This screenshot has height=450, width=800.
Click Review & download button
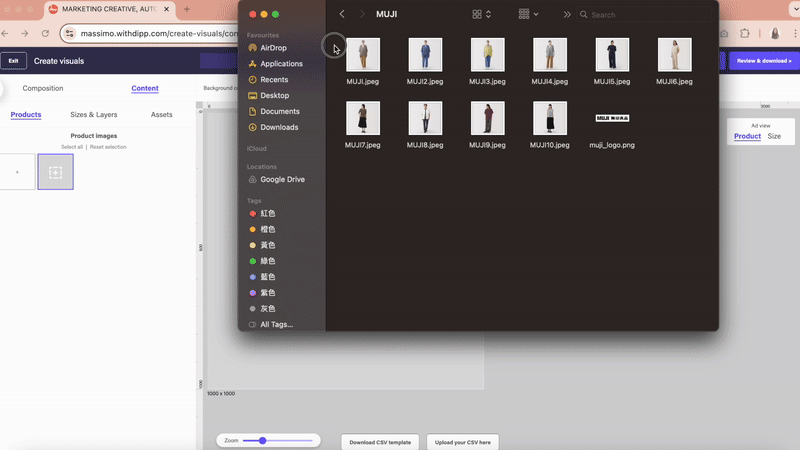764,61
